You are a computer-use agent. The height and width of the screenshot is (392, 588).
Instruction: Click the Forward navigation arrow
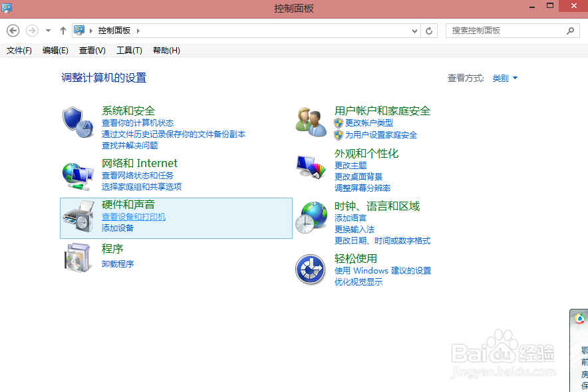(32, 31)
